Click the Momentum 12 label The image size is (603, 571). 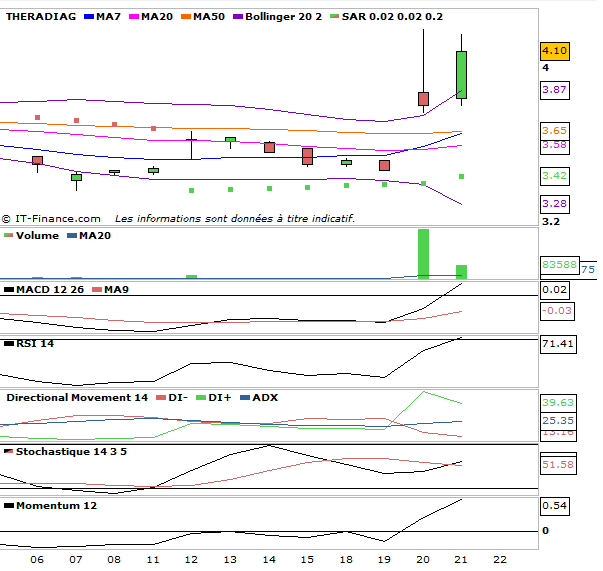pos(57,506)
